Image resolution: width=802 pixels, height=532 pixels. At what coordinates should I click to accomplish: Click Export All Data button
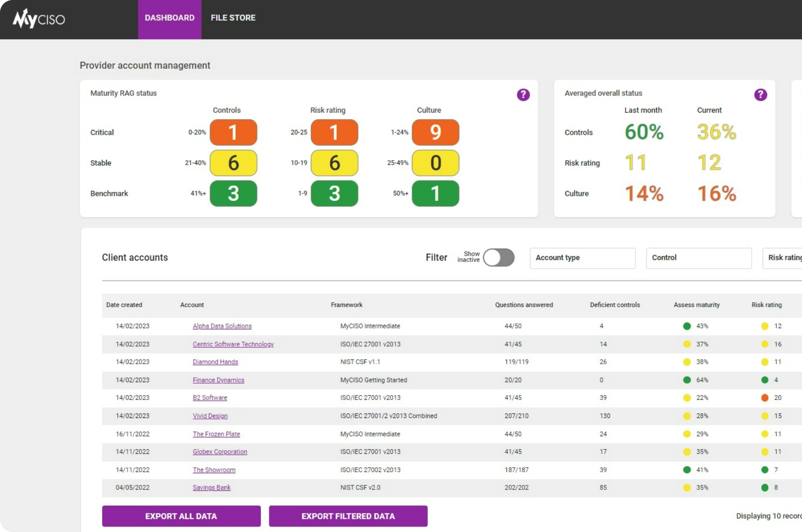tap(181, 516)
